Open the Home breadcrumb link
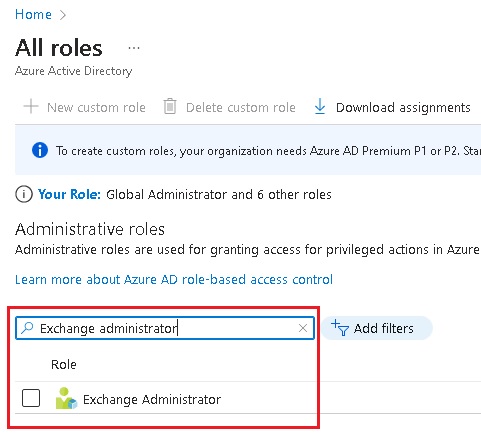Image resolution: width=481 pixels, height=445 pixels. 33,15
